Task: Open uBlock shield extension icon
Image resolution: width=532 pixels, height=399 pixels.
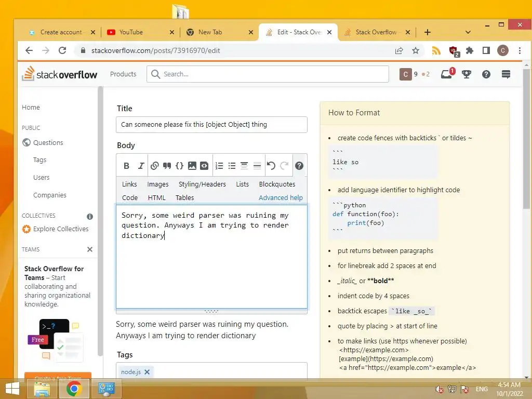Action: pos(454,51)
